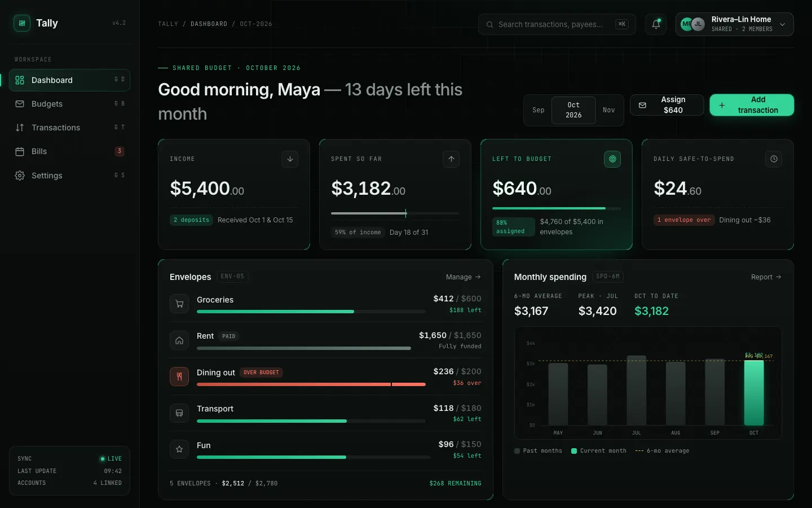The height and width of the screenshot is (508, 812).
Task: Click the Spent So Far progress bar
Action: click(x=395, y=213)
